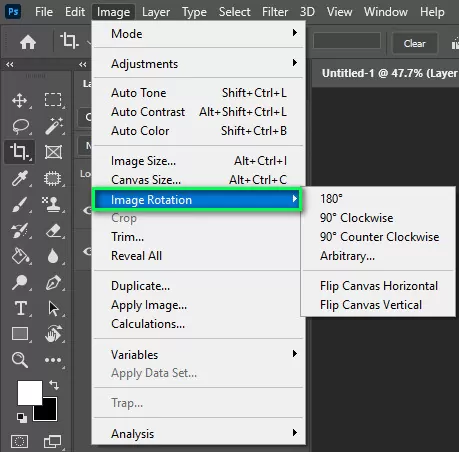Open the Crop tool preset in options bar
Image resolution: width=459 pixels, height=452 pixels.
69,41
